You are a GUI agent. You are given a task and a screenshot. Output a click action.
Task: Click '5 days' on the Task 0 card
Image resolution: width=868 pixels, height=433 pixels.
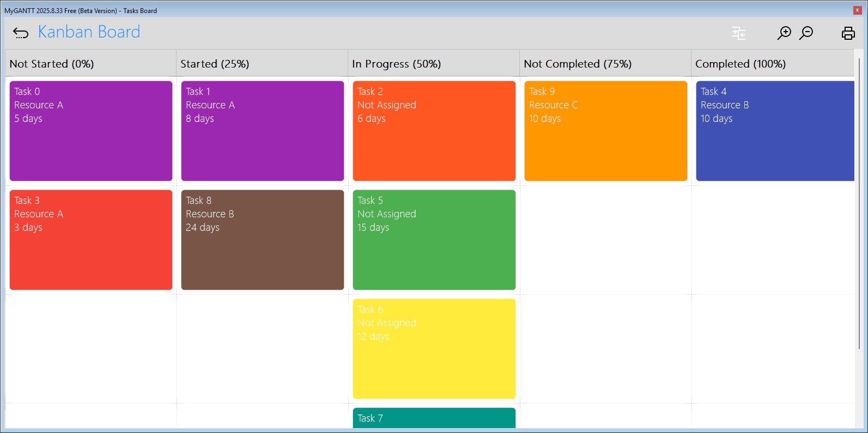point(28,119)
